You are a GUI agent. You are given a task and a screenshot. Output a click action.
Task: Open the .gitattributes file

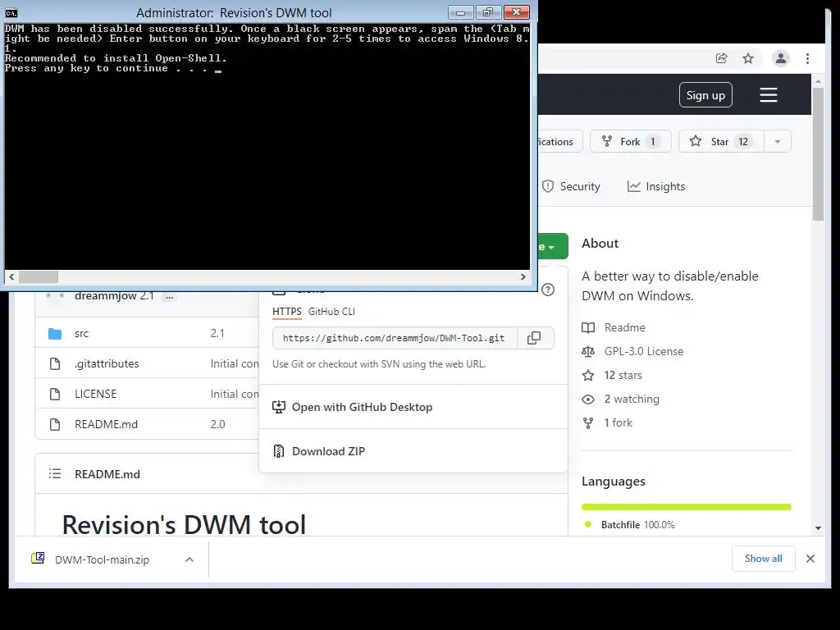[x=107, y=363]
